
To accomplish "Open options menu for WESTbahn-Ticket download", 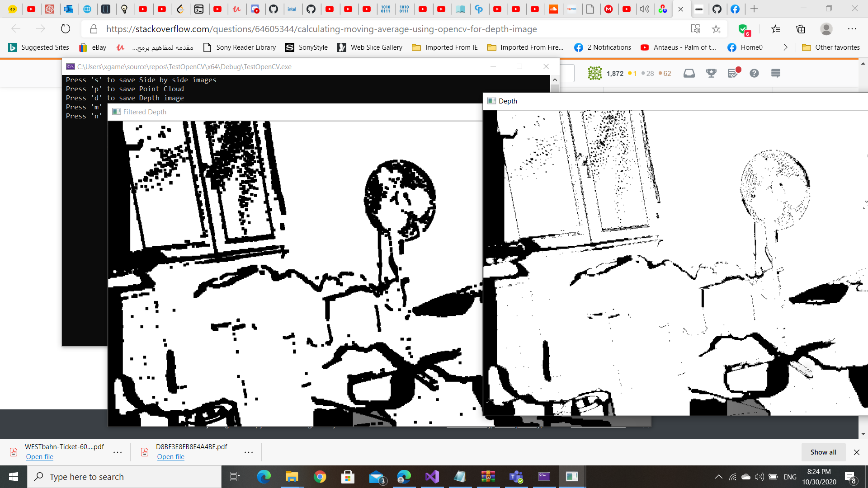I will pyautogui.click(x=118, y=452).
